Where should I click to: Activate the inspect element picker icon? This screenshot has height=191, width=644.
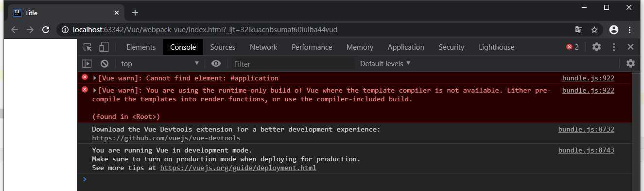click(87, 47)
